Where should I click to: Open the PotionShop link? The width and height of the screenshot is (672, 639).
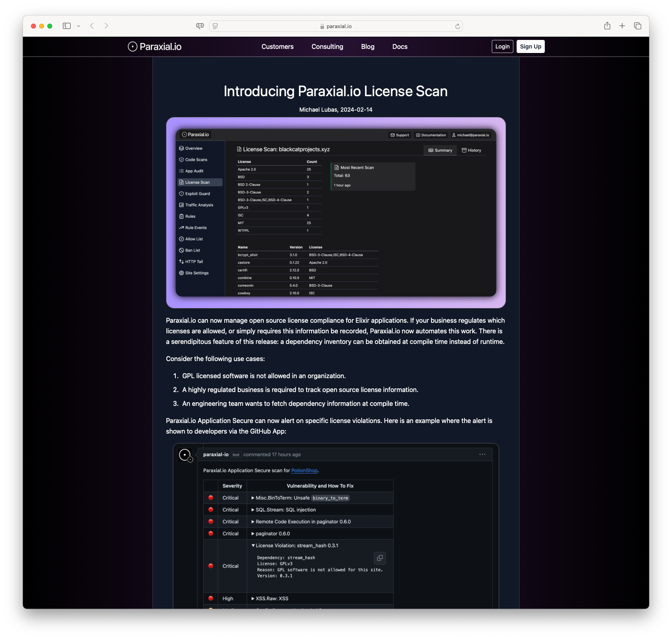click(304, 470)
